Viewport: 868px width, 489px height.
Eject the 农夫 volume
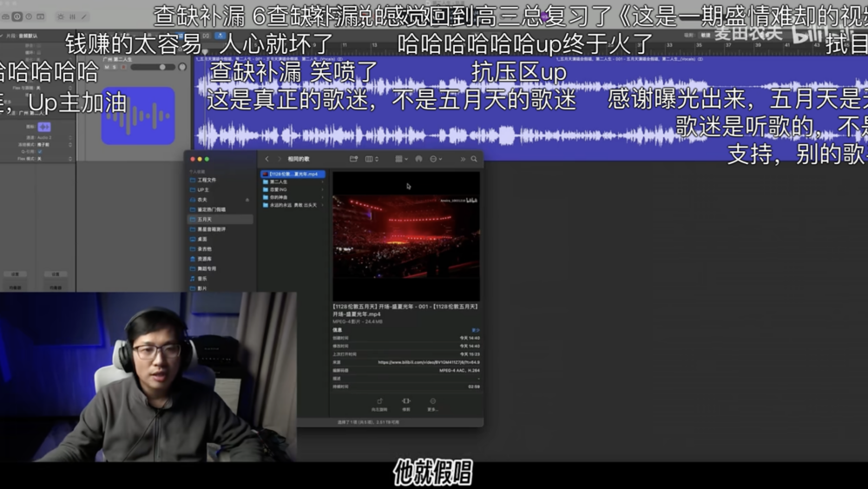[x=247, y=200]
